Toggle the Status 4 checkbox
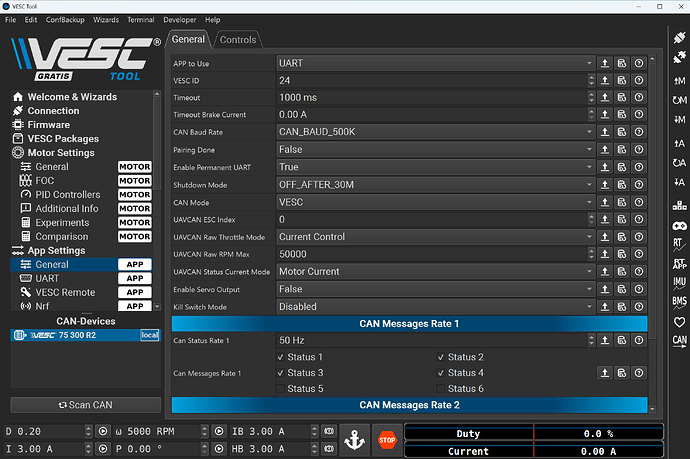The image size is (690, 459). (x=441, y=373)
